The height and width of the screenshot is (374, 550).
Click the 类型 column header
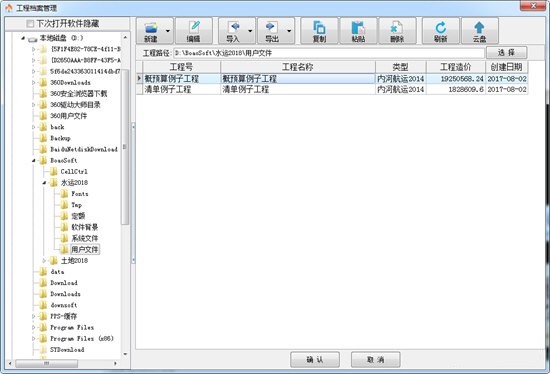(x=401, y=67)
